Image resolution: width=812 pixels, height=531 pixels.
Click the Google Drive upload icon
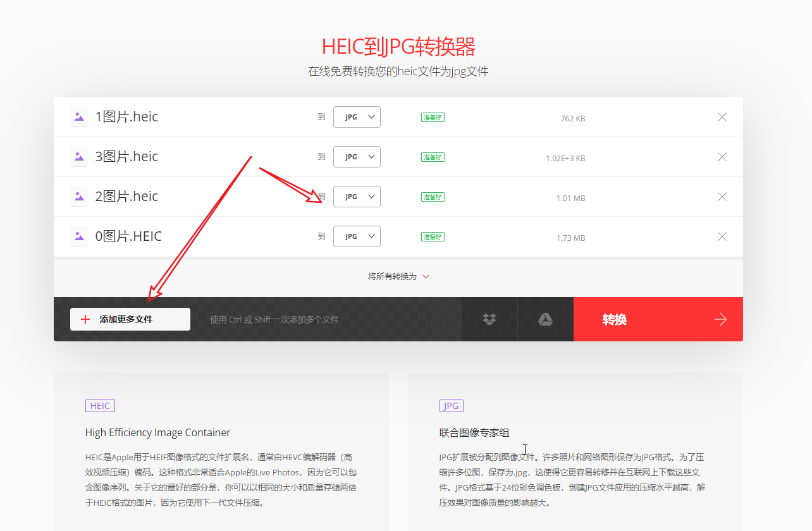(x=545, y=319)
